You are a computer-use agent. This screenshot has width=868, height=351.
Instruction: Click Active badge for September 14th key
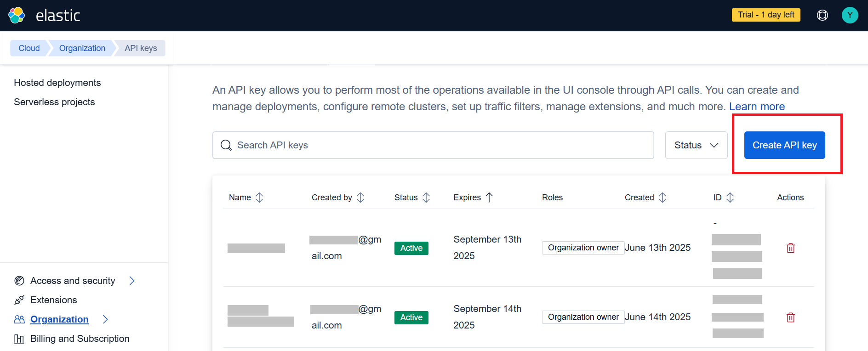[411, 317]
